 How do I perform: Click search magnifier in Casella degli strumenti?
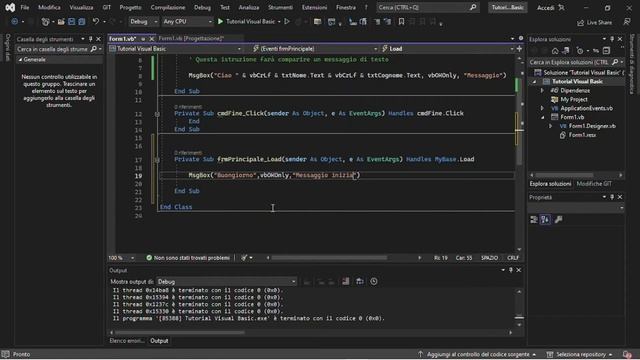93,49
